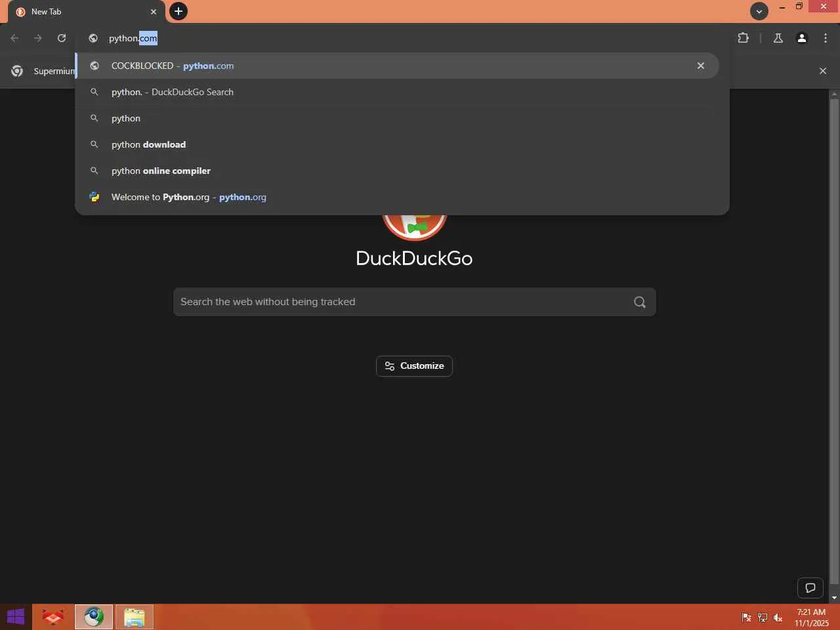Choose the 'python. - DuckDuckGo Search' suggestion
The height and width of the screenshot is (630, 840).
(398, 92)
